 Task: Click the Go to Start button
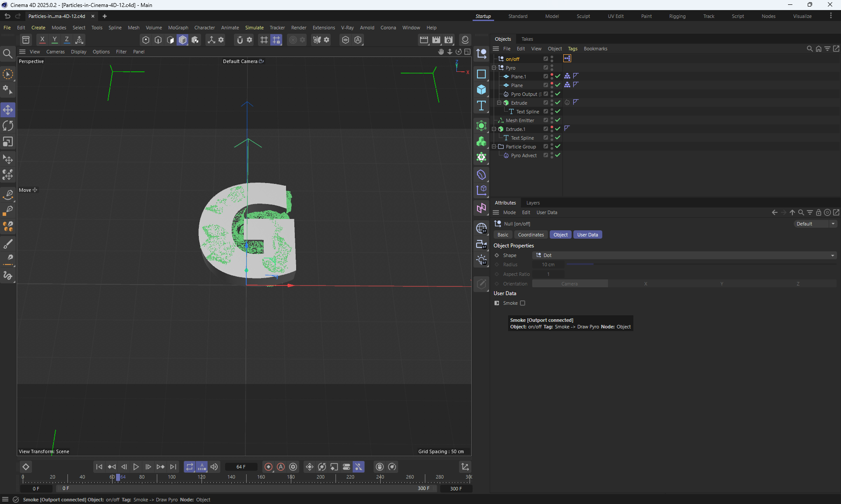[99, 467]
